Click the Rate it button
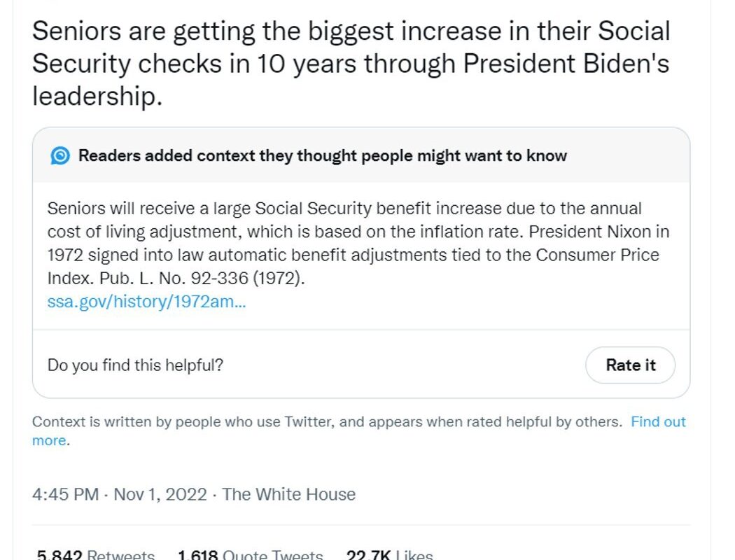 tap(630, 365)
